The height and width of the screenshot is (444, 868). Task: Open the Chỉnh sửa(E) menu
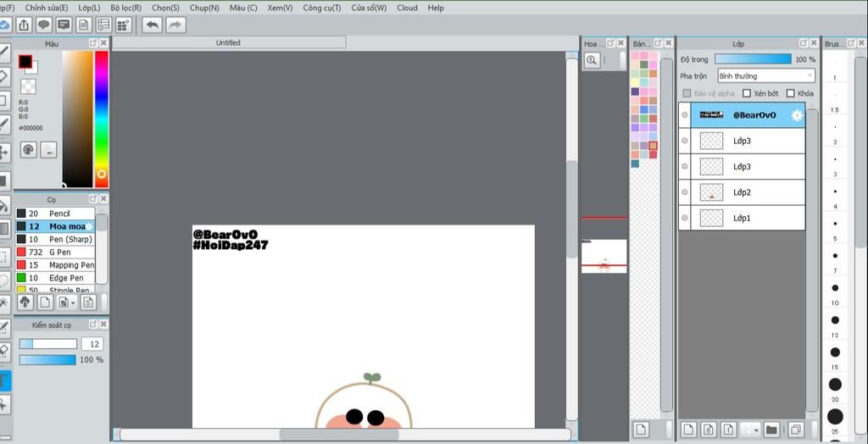(x=47, y=8)
